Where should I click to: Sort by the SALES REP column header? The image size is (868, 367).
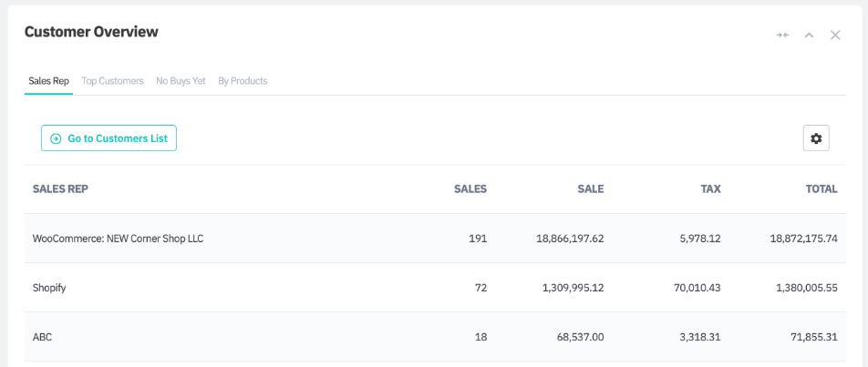(60, 189)
